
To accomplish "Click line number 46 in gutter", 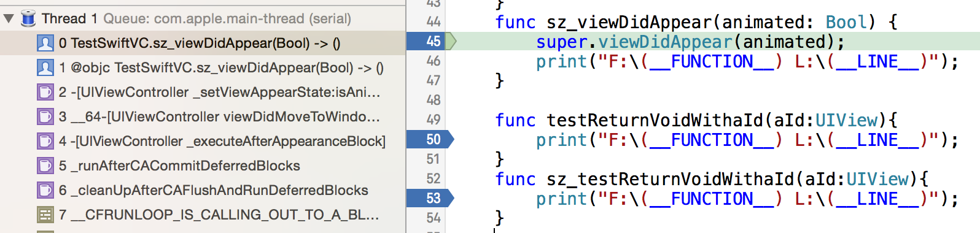I will 434,61.
